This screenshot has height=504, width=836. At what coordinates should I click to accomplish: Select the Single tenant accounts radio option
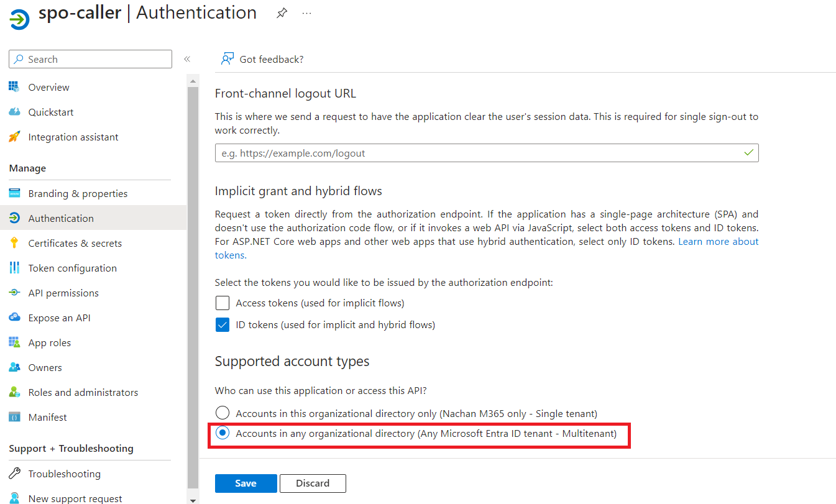click(x=222, y=413)
